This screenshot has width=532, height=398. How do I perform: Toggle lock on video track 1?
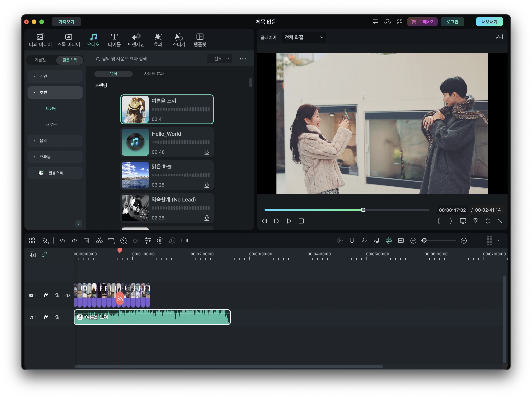tap(46, 295)
